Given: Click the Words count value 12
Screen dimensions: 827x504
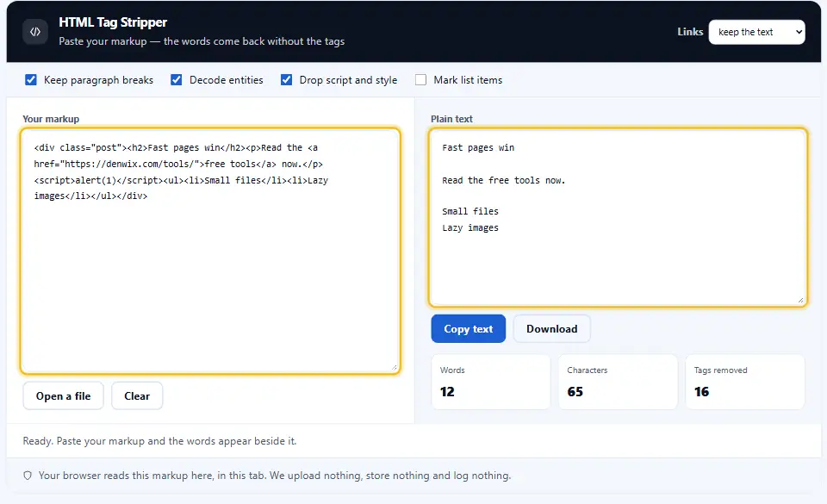Looking at the screenshot, I should pos(447,392).
